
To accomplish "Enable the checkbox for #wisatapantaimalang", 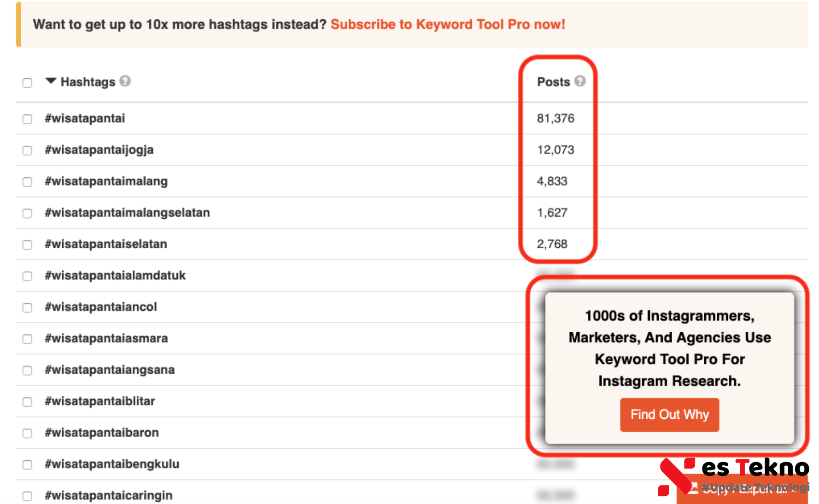I will (28, 182).
